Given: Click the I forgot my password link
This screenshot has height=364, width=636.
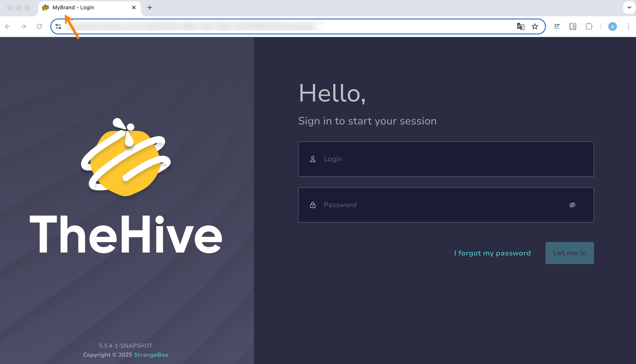Looking at the screenshot, I should [492, 253].
